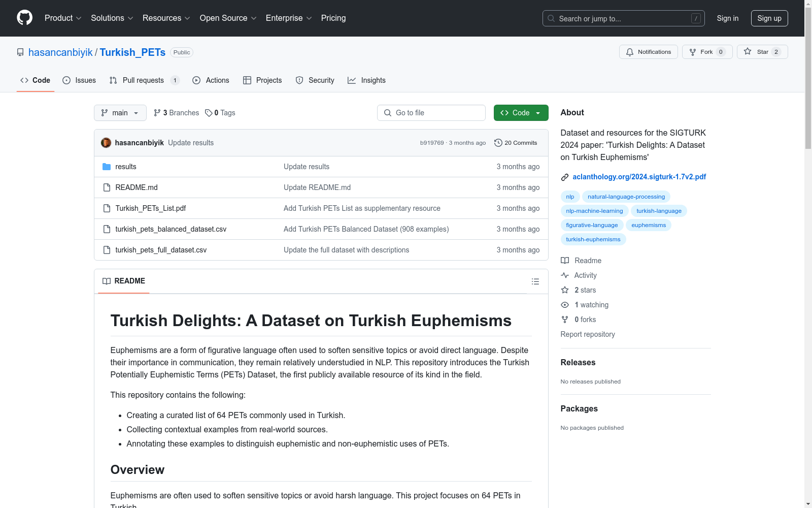812x508 pixels.
Task: View the 0 forks link
Action: click(579, 320)
